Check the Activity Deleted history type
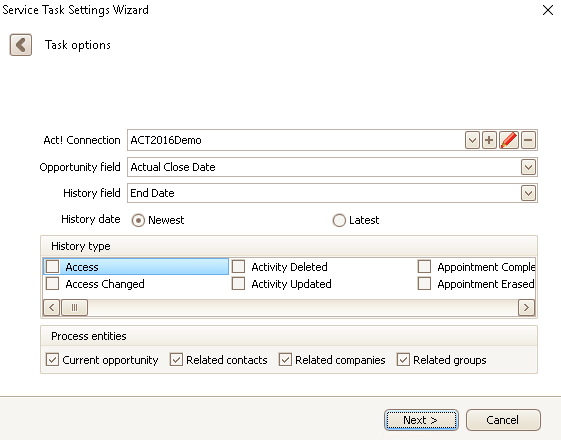This screenshot has width=561, height=440. (239, 267)
